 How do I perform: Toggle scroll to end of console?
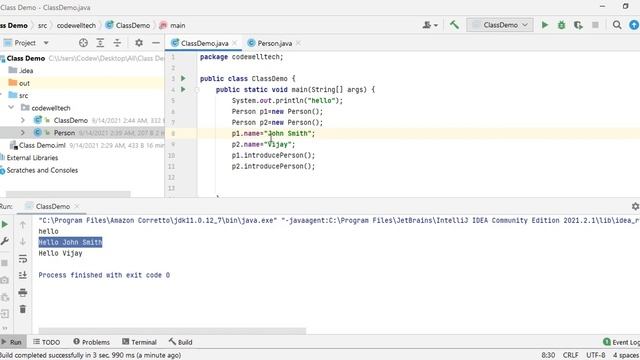23,275
